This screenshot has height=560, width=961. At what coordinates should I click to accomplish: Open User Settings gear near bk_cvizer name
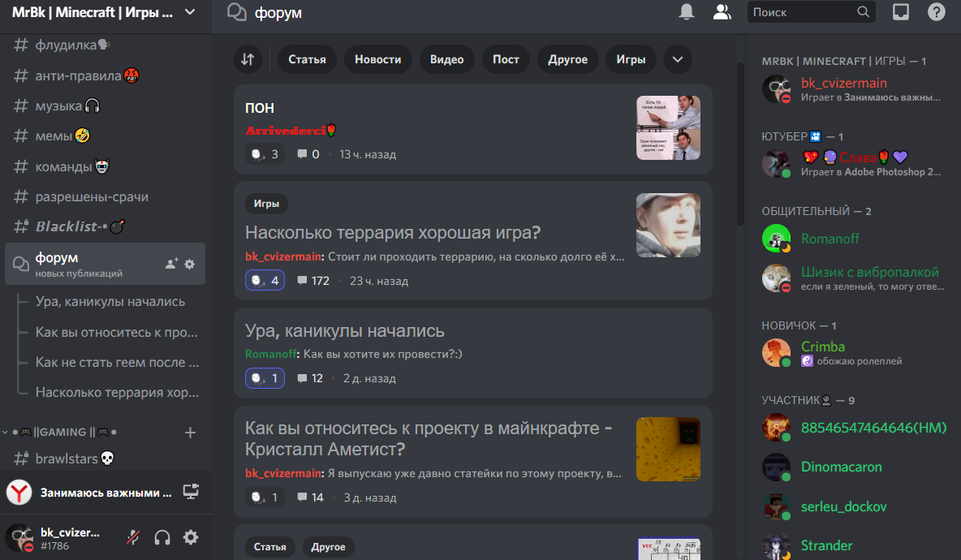pos(189,537)
